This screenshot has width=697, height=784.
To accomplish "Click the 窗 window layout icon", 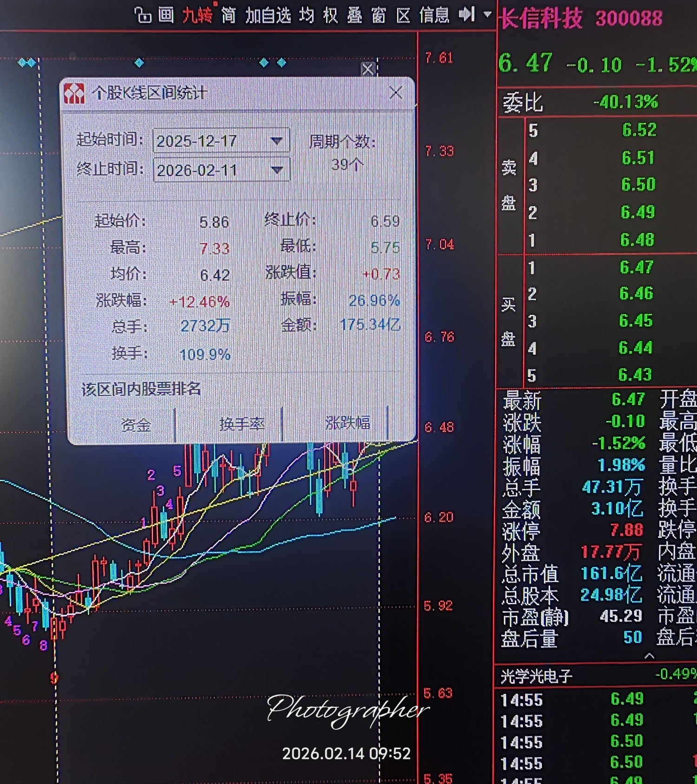I will tap(379, 15).
